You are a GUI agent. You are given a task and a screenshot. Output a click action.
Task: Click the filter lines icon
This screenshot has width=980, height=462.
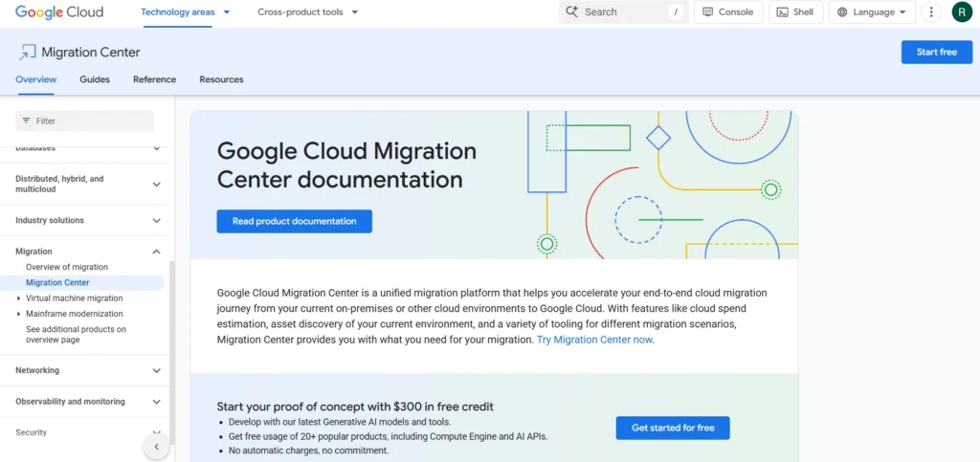pos(26,121)
